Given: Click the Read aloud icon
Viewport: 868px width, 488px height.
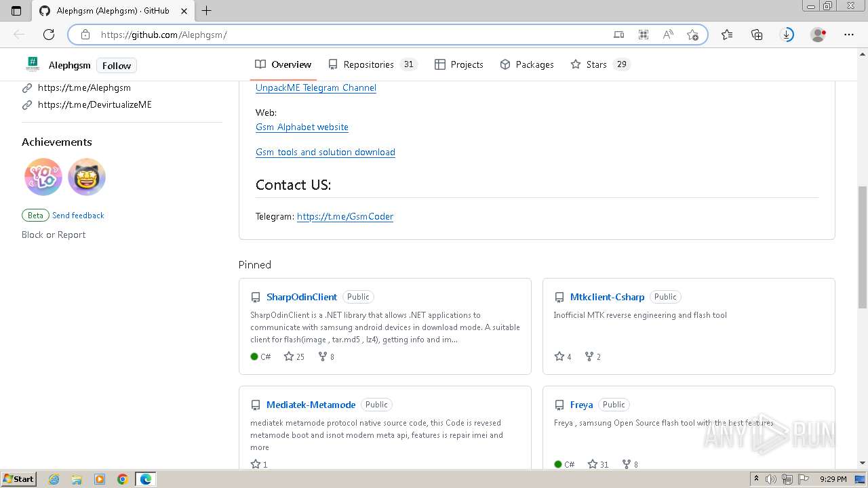Looking at the screenshot, I should [x=668, y=35].
